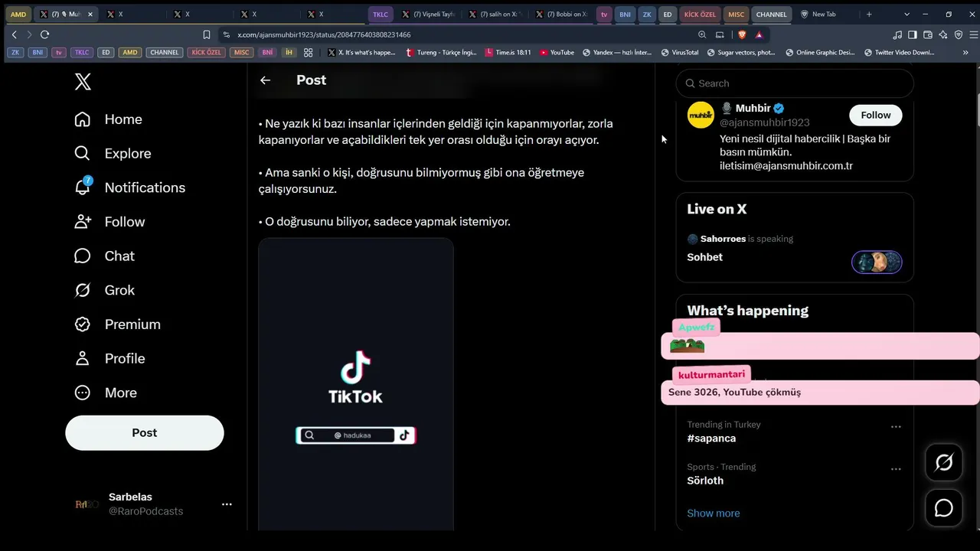Reload the page with the refresh button

tap(44, 34)
